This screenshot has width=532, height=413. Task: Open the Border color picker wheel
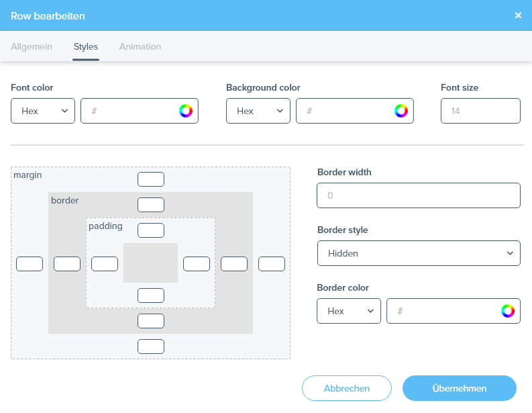click(508, 311)
